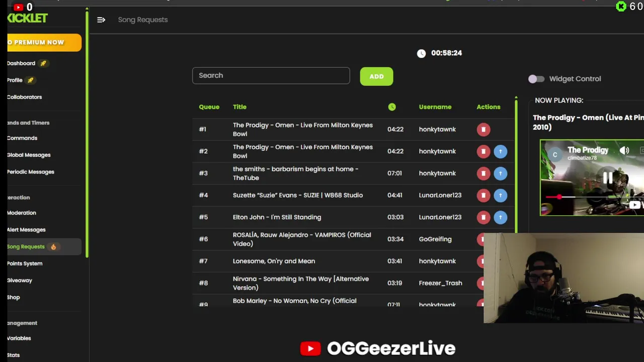Image resolution: width=644 pixels, height=362 pixels.
Task: Open Collaborators in the sidebar
Action: pos(24,97)
